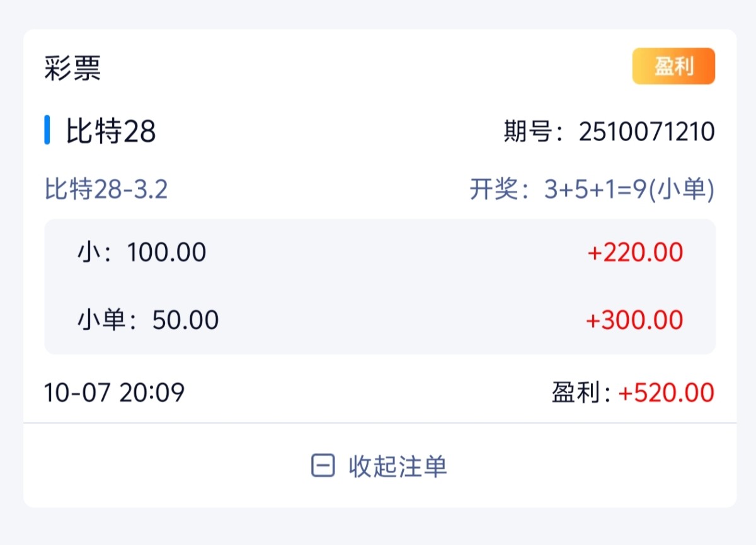Image resolution: width=756 pixels, height=545 pixels.
Task: Click the draw result 3+5+1=9(小单)
Action: point(629,189)
